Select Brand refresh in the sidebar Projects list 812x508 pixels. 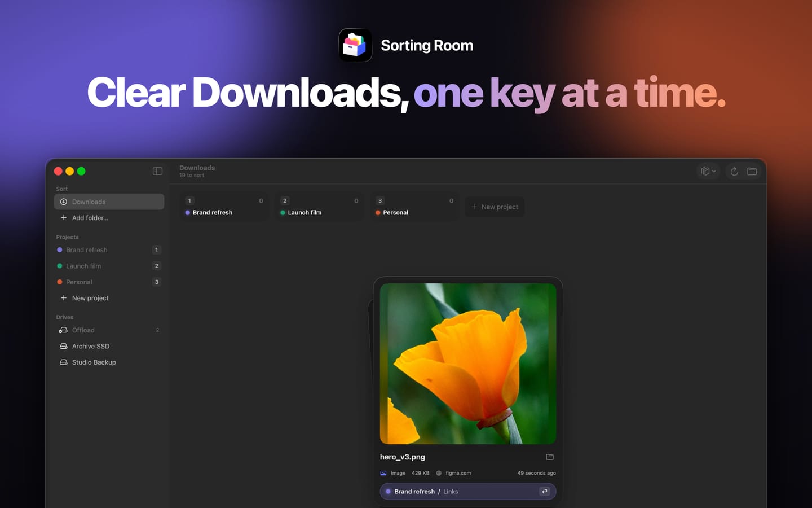click(109, 250)
